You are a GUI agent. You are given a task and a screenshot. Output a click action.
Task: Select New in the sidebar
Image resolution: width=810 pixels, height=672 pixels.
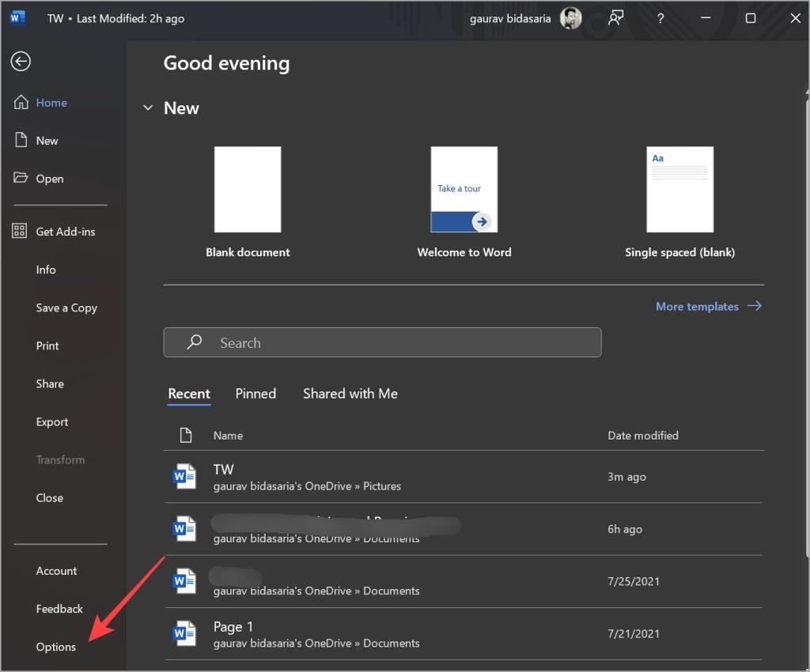[47, 141]
